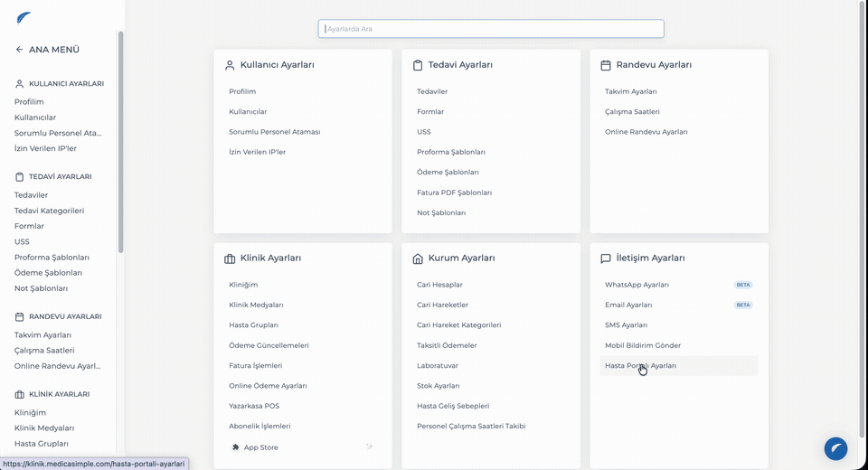
Task: Click the briefcase icon beside Klinik Ayarları card
Action: pos(230,258)
